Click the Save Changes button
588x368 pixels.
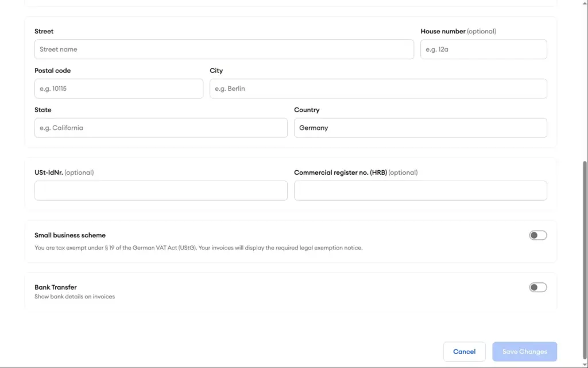coord(524,351)
